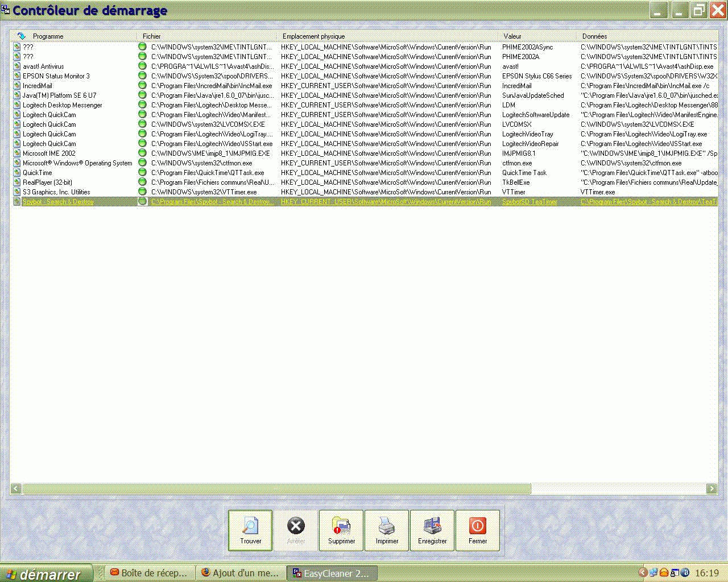
Task: Click green status circle beside QTTask.exe path
Action: coord(142,173)
